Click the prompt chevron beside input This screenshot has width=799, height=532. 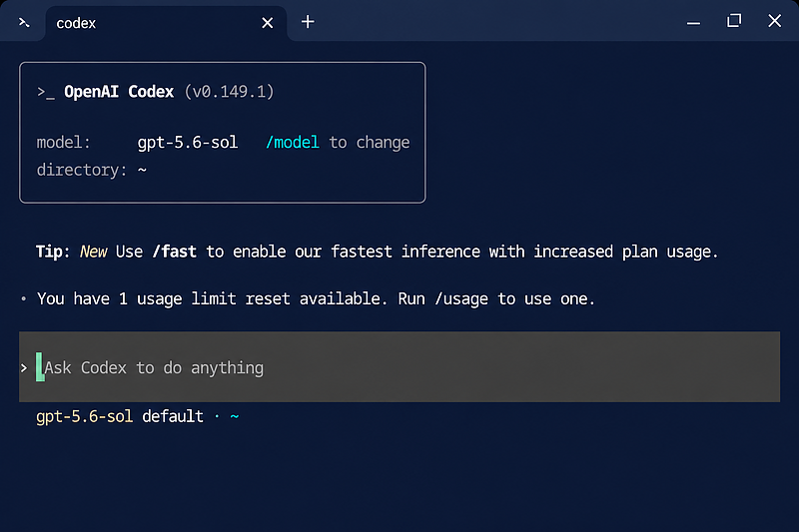[x=24, y=367]
